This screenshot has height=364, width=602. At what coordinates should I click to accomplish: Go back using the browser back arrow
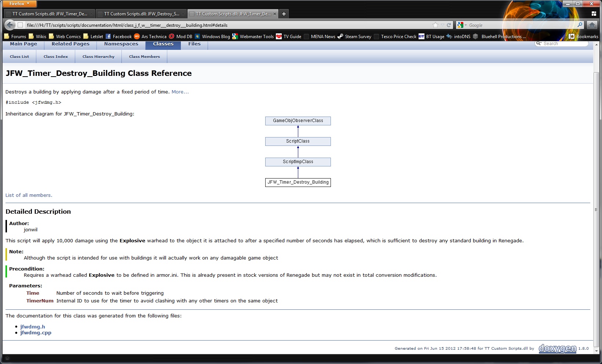point(10,25)
